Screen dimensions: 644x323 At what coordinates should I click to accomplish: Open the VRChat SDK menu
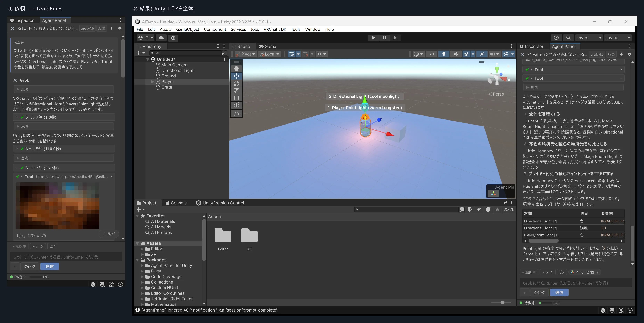275,29
